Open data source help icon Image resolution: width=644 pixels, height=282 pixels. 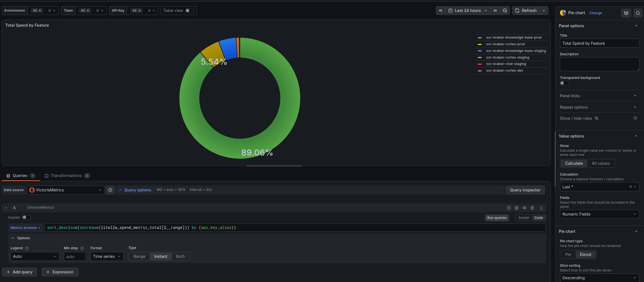click(x=110, y=190)
